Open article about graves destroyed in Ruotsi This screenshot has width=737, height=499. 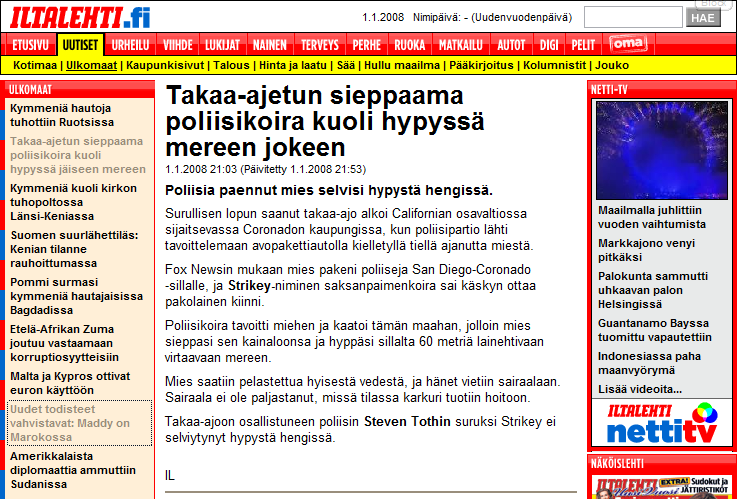62,116
